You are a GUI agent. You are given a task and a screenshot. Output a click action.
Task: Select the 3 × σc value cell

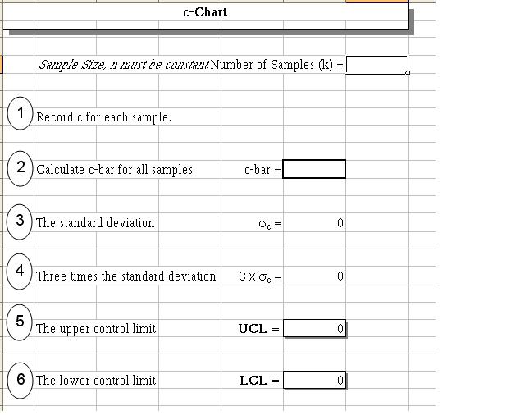(x=314, y=276)
